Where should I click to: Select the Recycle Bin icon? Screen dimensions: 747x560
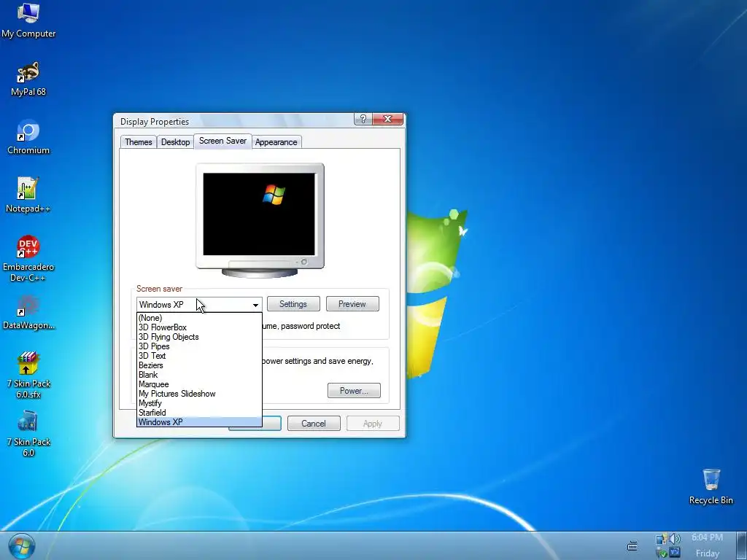click(711, 486)
